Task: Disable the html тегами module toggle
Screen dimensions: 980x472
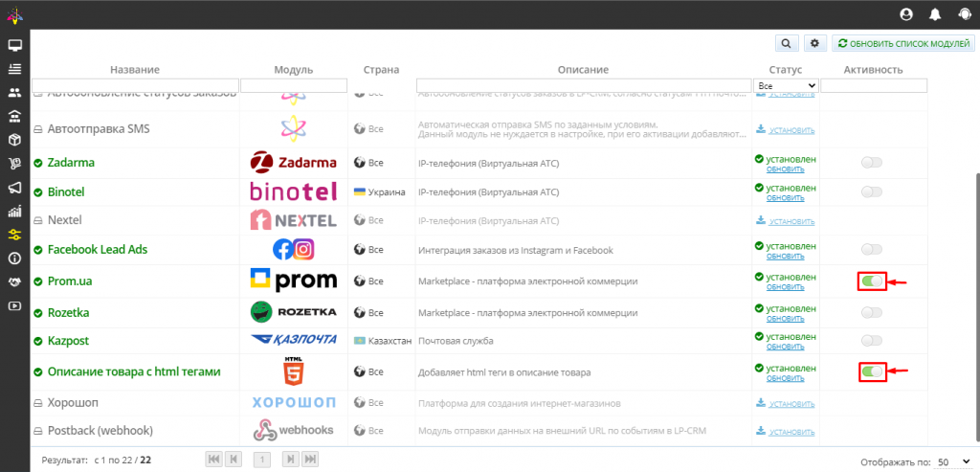Action: (x=872, y=371)
